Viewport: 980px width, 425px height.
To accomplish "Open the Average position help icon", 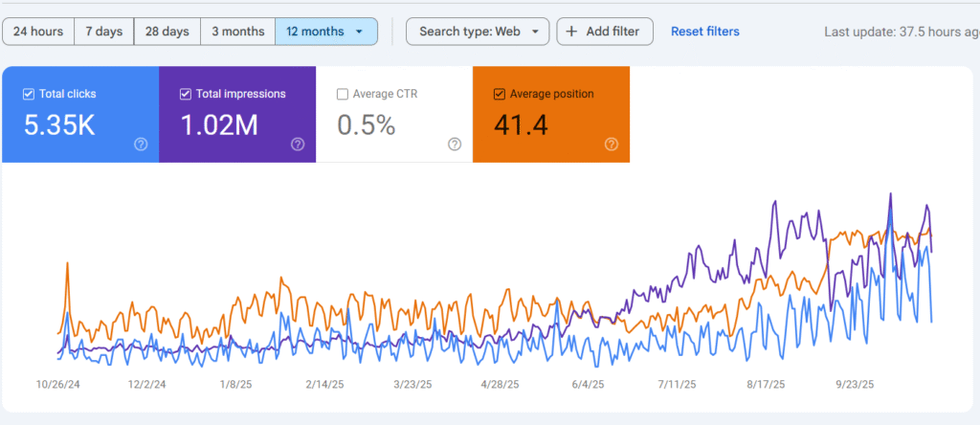I will tap(612, 145).
